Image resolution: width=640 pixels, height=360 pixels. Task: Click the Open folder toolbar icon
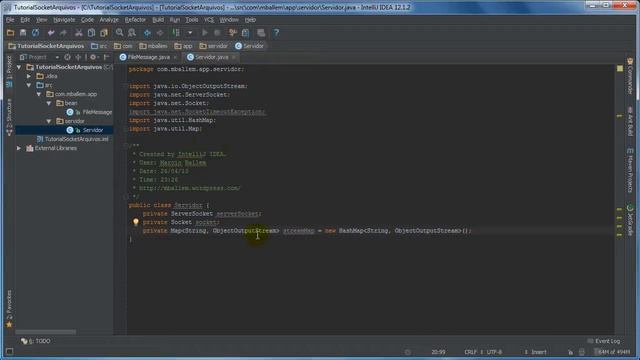point(10,33)
